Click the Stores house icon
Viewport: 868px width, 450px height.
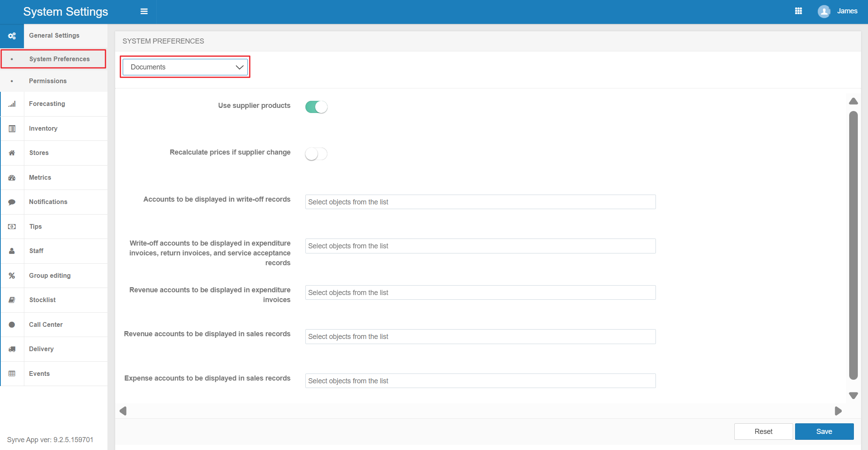(x=12, y=153)
